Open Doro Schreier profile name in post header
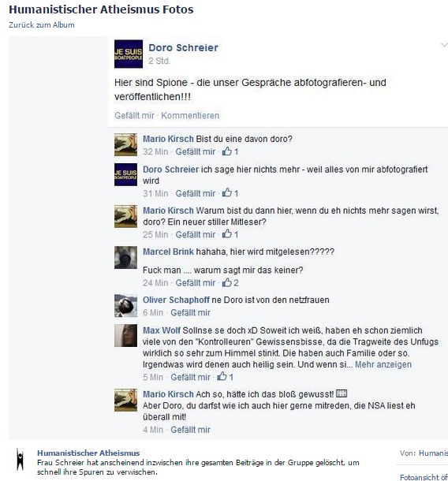This screenshot has width=448, height=481. (x=184, y=47)
